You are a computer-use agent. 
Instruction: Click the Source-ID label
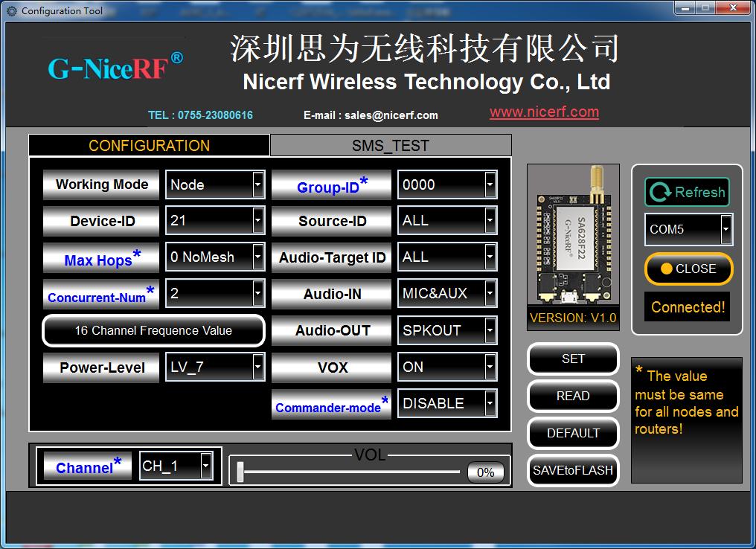[332, 221]
